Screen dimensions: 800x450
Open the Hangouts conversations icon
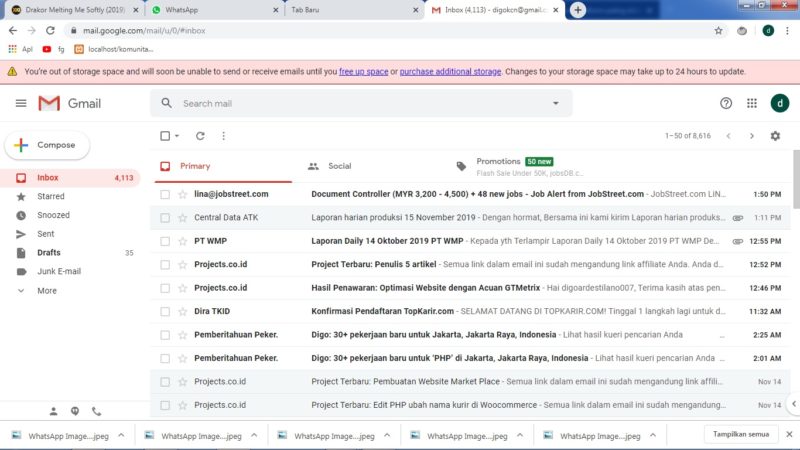[75, 411]
